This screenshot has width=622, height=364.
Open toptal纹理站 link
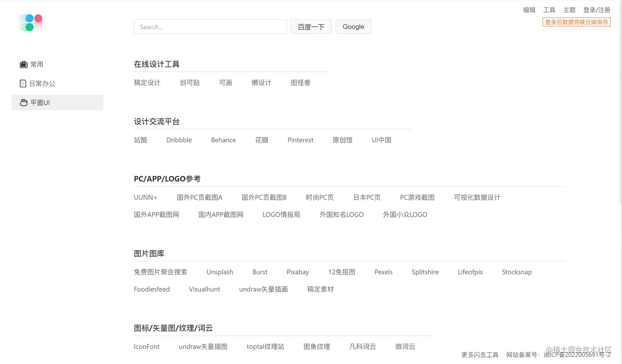[x=265, y=347]
